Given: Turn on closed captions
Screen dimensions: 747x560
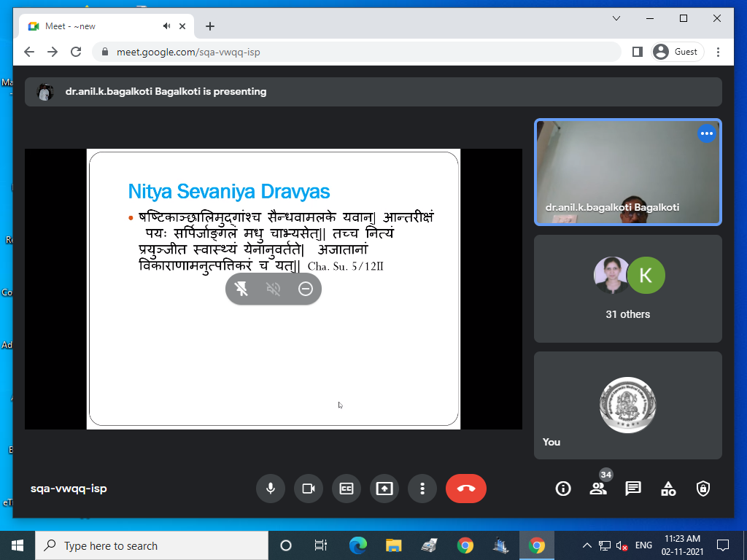Looking at the screenshot, I should pos(347,489).
